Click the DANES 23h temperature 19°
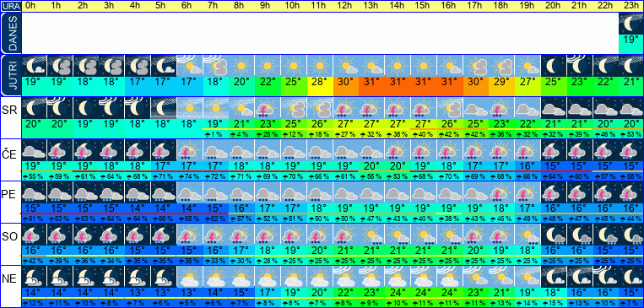 point(630,40)
